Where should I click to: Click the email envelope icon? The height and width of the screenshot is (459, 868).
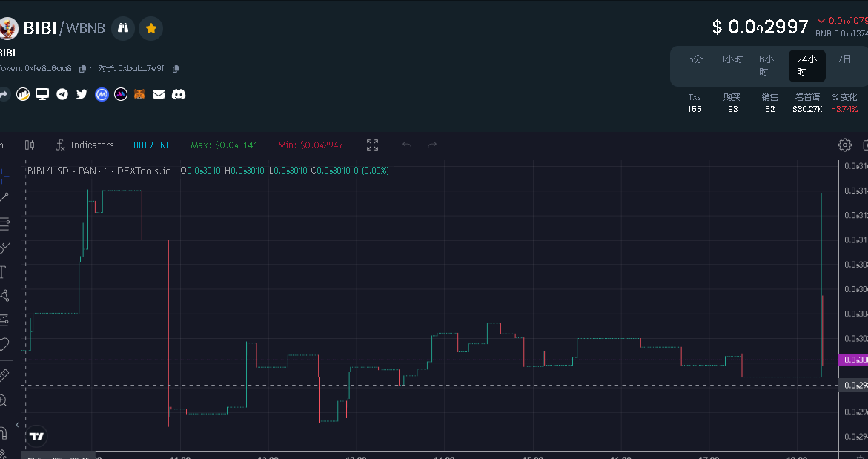click(159, 94)
